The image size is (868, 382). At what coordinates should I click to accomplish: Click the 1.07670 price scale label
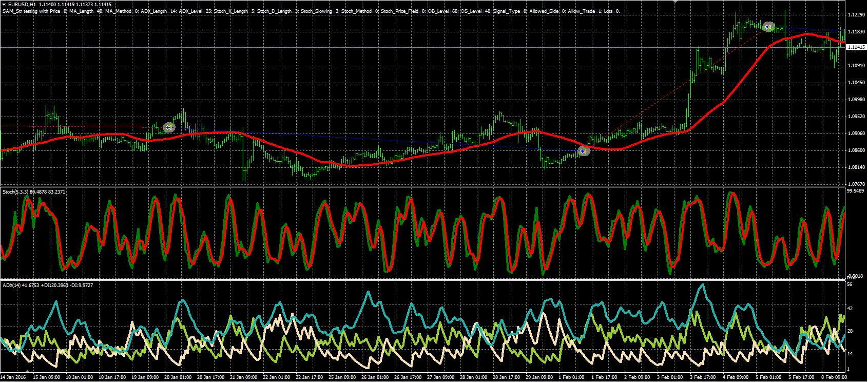(856, 184)
